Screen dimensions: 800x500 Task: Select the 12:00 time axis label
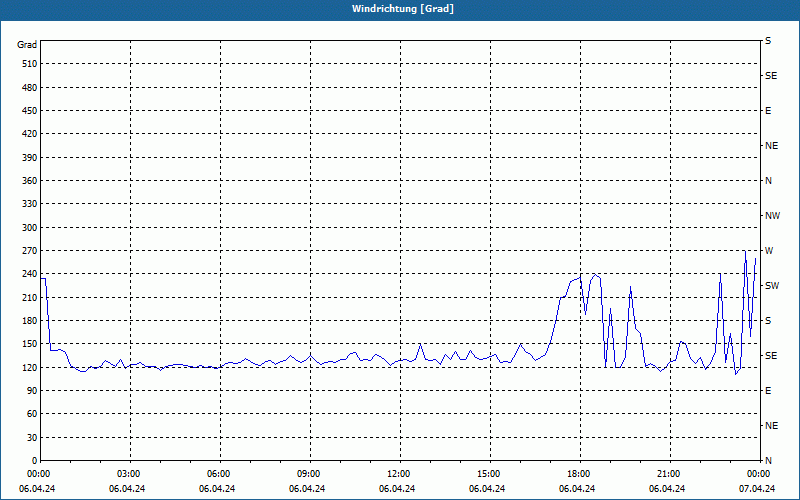[401, 474]
